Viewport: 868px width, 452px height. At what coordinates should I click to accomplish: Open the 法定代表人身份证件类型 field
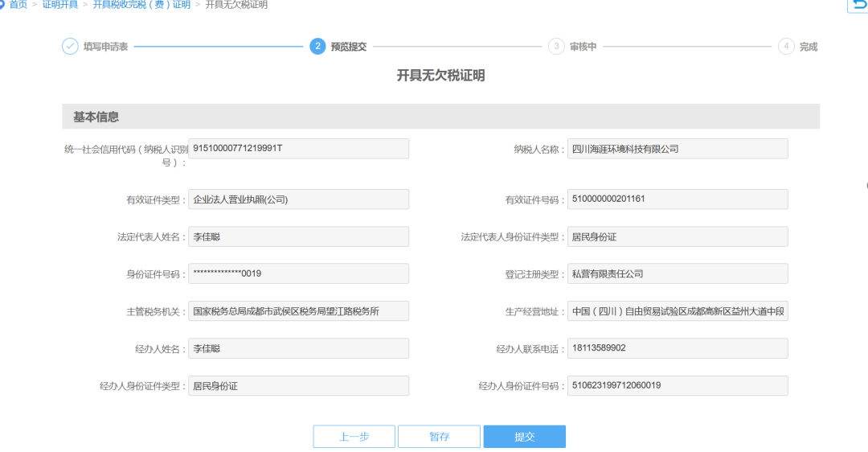[x=678, y=236]
